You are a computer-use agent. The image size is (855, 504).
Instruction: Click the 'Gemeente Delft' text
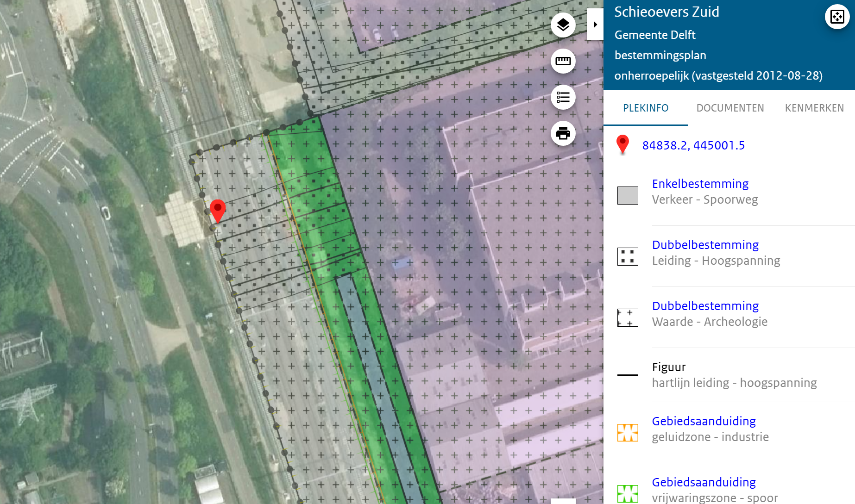tap(655, 35)
